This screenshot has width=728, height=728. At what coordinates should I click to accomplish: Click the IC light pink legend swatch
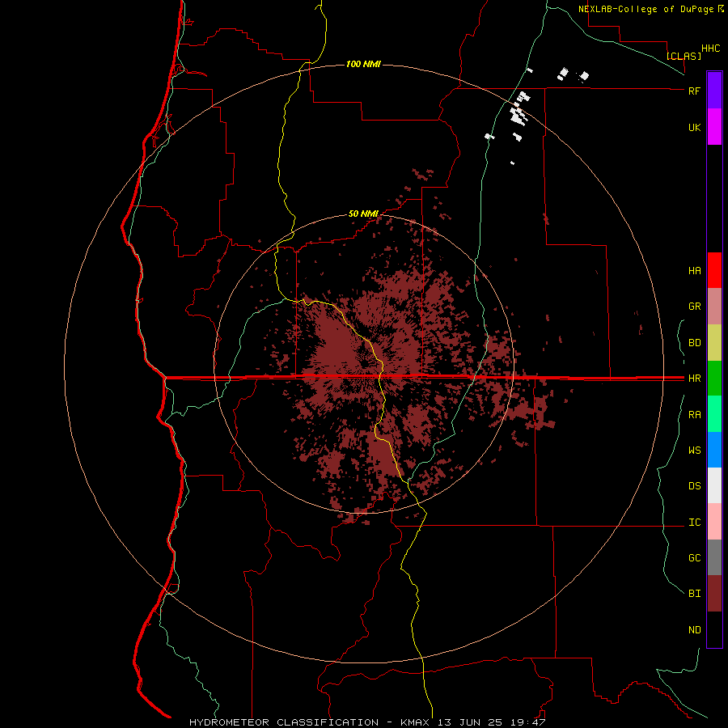[x=714, y=522]
